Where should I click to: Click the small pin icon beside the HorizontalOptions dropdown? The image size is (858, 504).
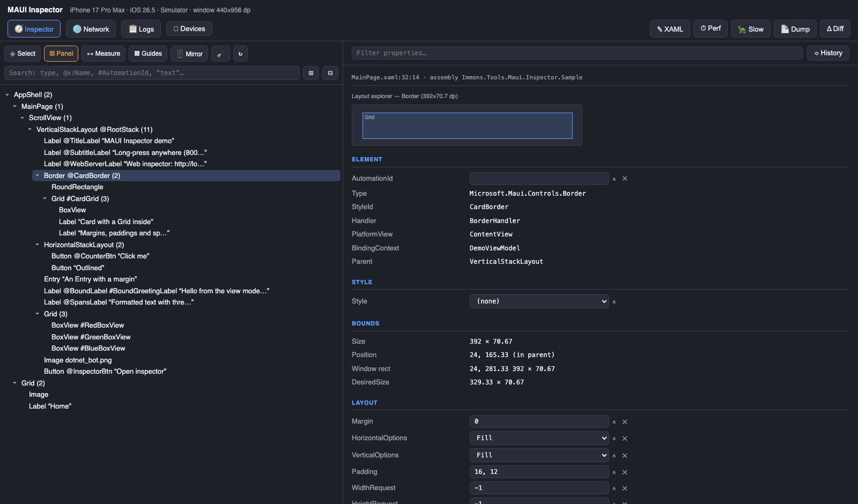tap(614, 439)
